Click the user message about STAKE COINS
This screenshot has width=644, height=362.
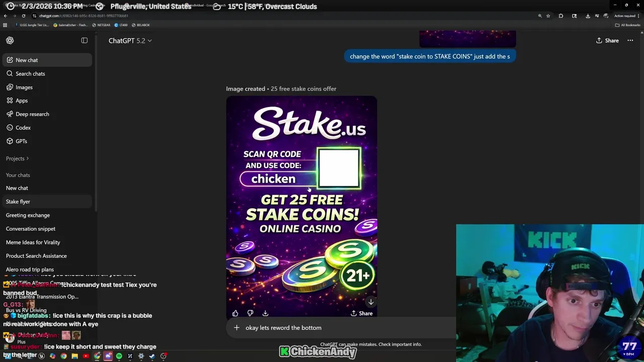click(x=430, y=56)
